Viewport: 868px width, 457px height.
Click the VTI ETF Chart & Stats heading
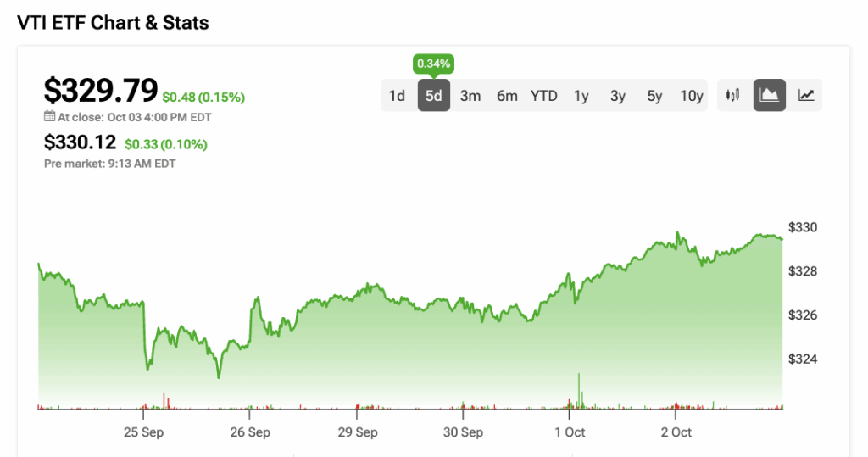[113, 23]
